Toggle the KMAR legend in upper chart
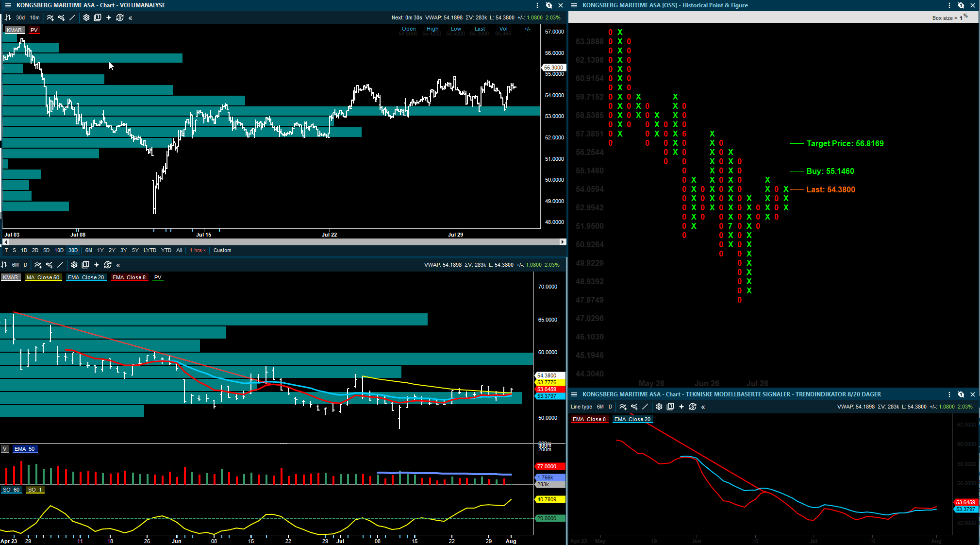The image size is (980, 545). click(x=15, y=30)
